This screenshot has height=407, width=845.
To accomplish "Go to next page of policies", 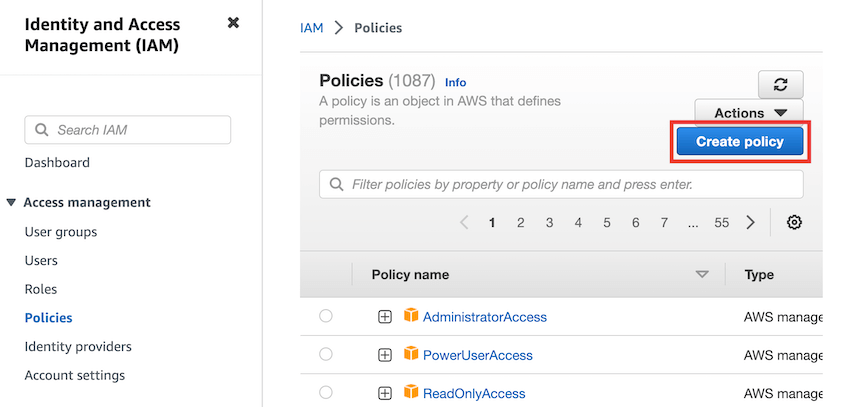I will [x=750, y=222].
